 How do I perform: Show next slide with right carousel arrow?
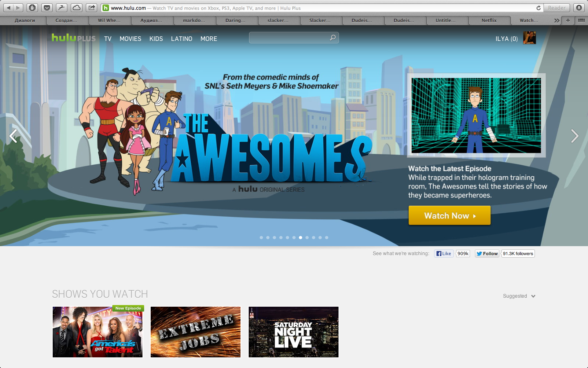(x=575, y=136)
